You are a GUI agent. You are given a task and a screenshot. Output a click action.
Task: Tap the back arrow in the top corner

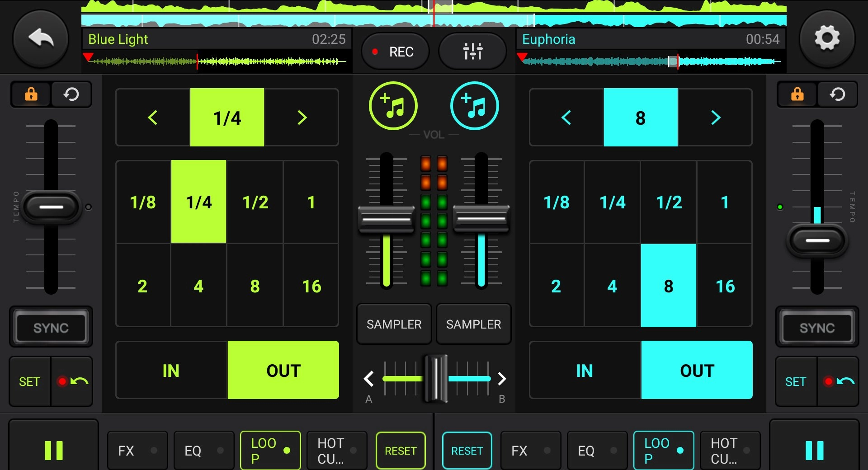click(x=40, y=39)
